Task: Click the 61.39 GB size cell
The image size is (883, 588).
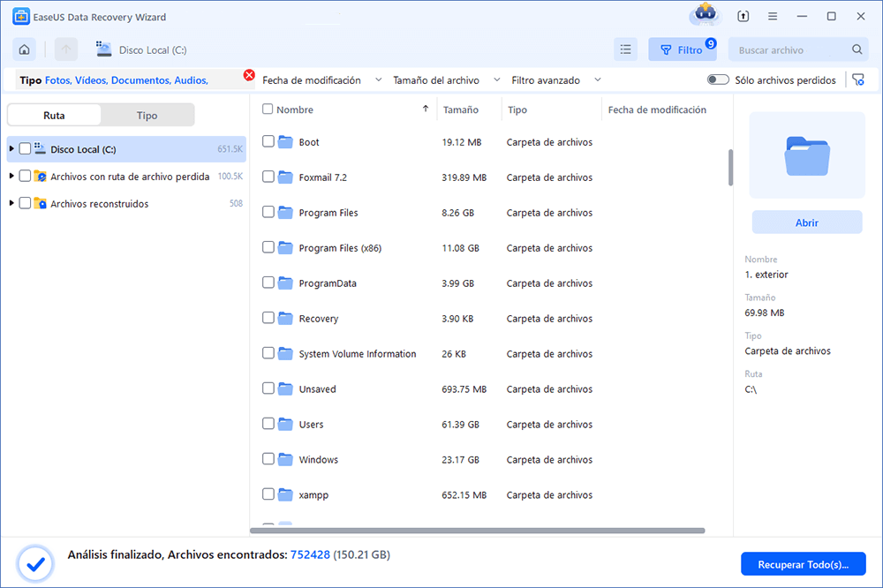Action: tap(461, 424)
